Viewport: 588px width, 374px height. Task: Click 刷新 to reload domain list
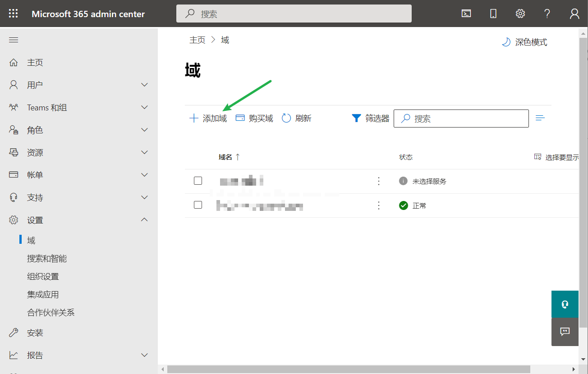pyautogui.click(x=297, y=119)
